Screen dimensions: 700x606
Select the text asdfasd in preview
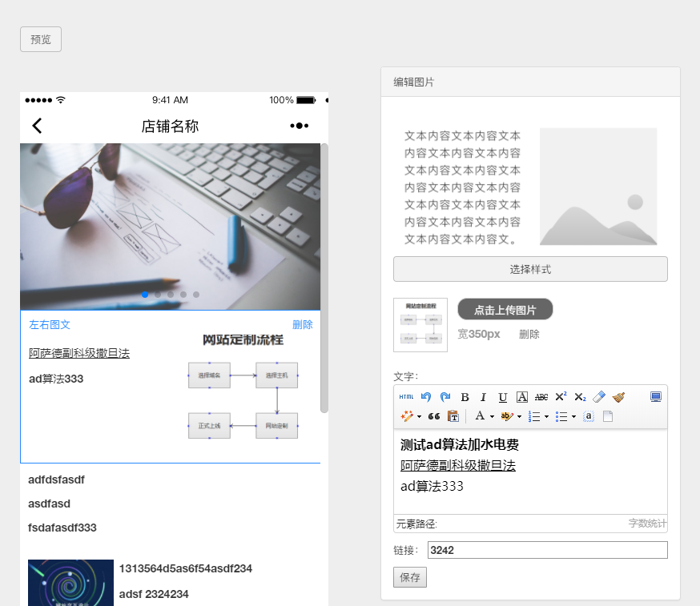[x=49, y=504]
